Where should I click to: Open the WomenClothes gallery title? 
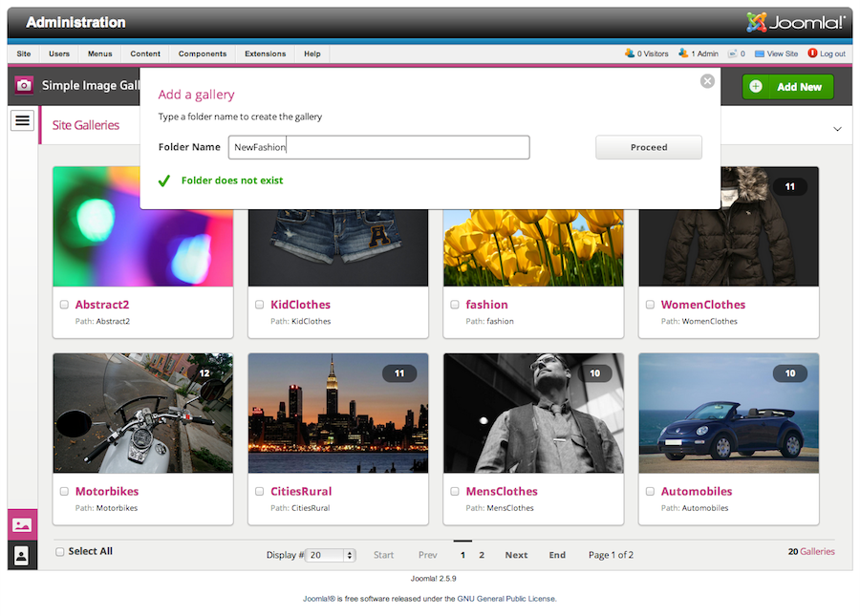(703, 305)
